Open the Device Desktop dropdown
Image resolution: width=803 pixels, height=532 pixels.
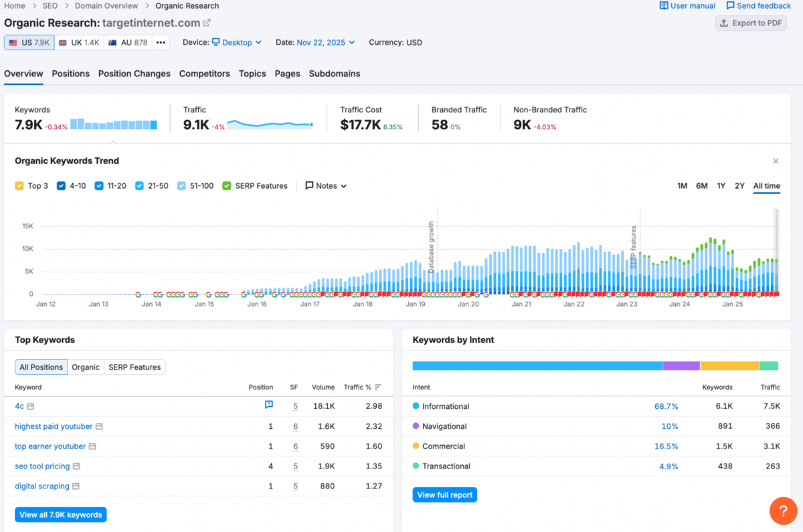[237, 42]
